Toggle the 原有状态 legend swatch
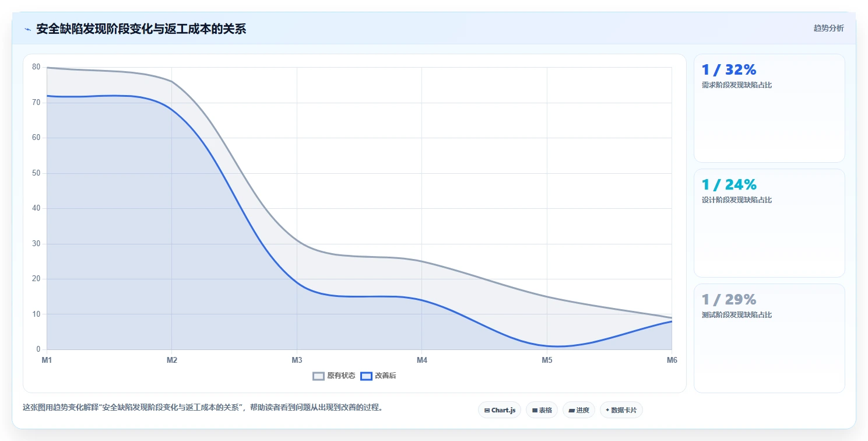This screenshot has width=868, height=441. (x=318, y=376)
